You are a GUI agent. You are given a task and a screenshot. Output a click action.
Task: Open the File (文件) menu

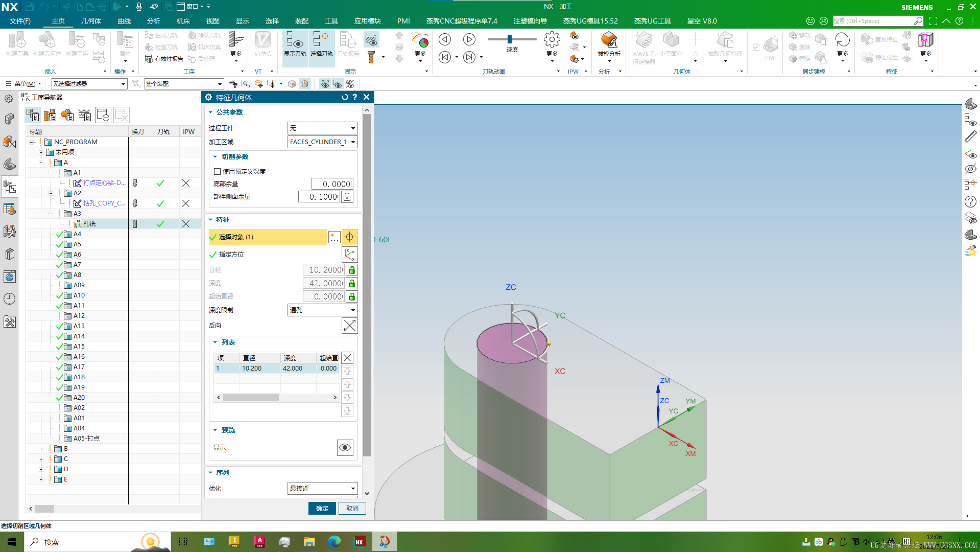click(x=20, y=21)
